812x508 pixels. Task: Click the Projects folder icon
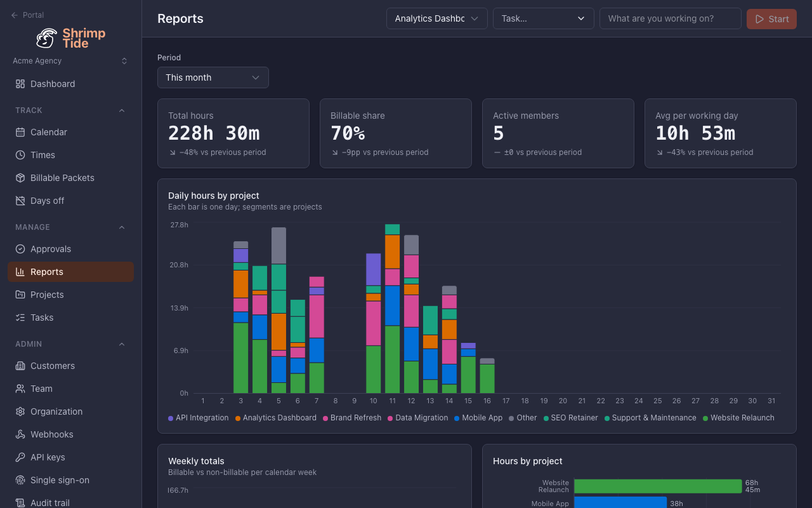[20, 295]
